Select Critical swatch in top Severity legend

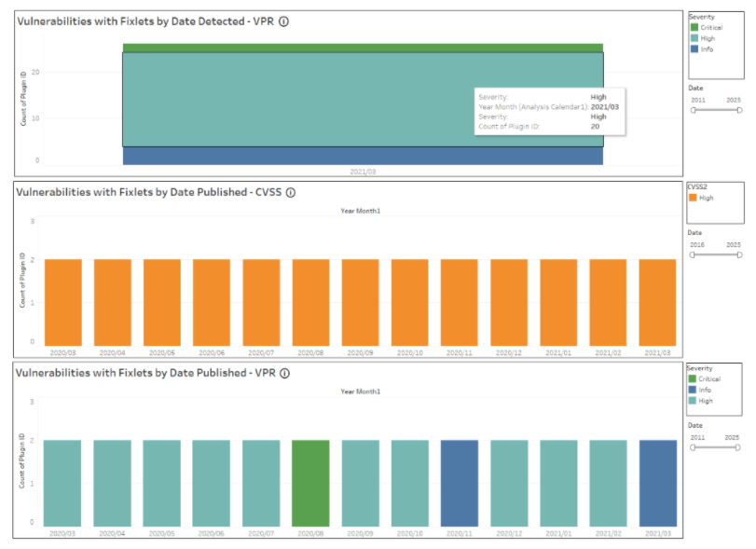click(694, 27)
